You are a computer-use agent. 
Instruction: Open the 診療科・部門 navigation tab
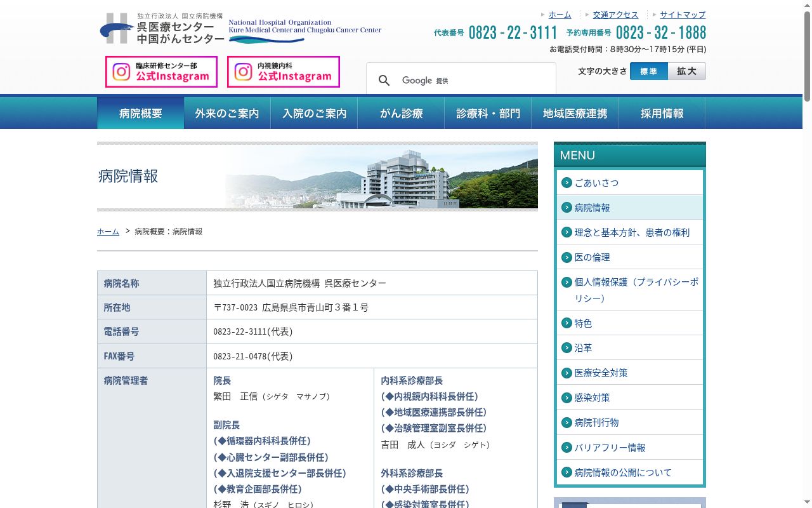coord(488,113)
